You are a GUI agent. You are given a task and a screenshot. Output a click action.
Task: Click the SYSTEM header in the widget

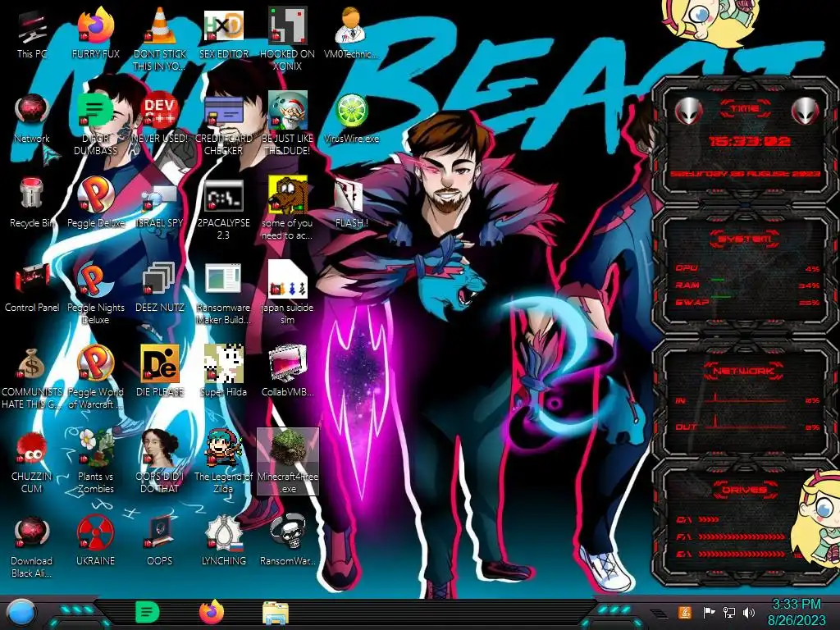745,239
